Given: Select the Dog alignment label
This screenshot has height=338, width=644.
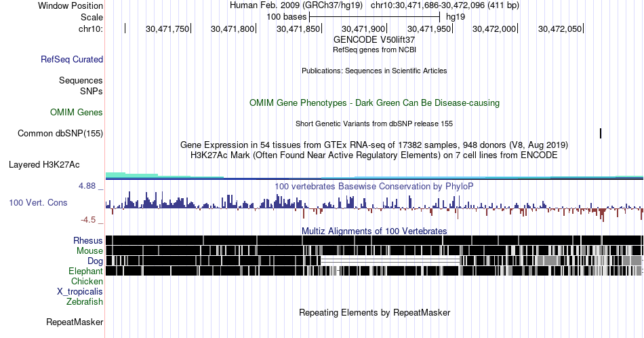Looking at the screenshot, I should (95, 261).
